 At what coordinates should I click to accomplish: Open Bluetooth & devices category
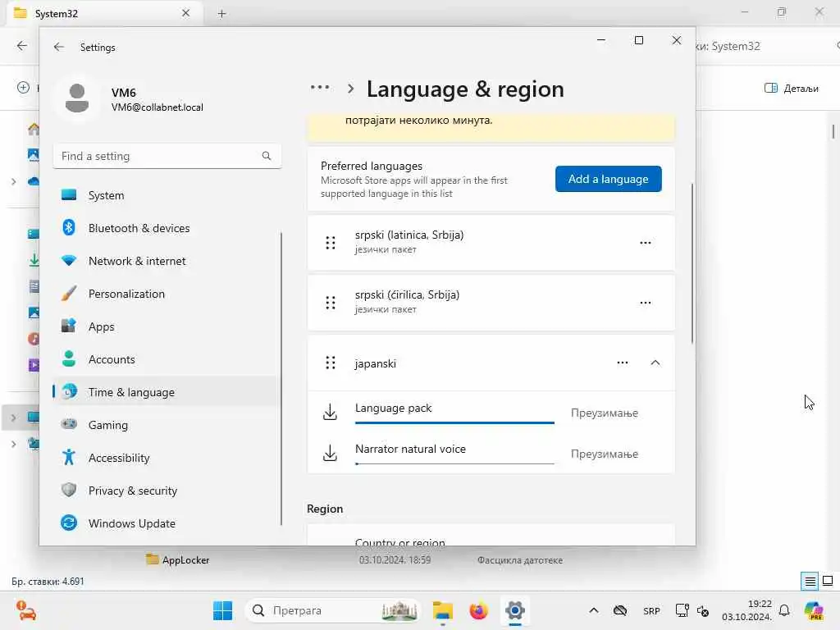167,228
